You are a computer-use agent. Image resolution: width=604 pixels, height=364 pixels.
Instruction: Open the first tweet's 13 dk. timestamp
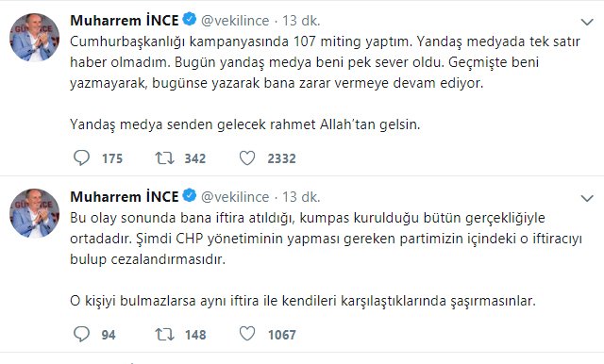coord(301,21)
